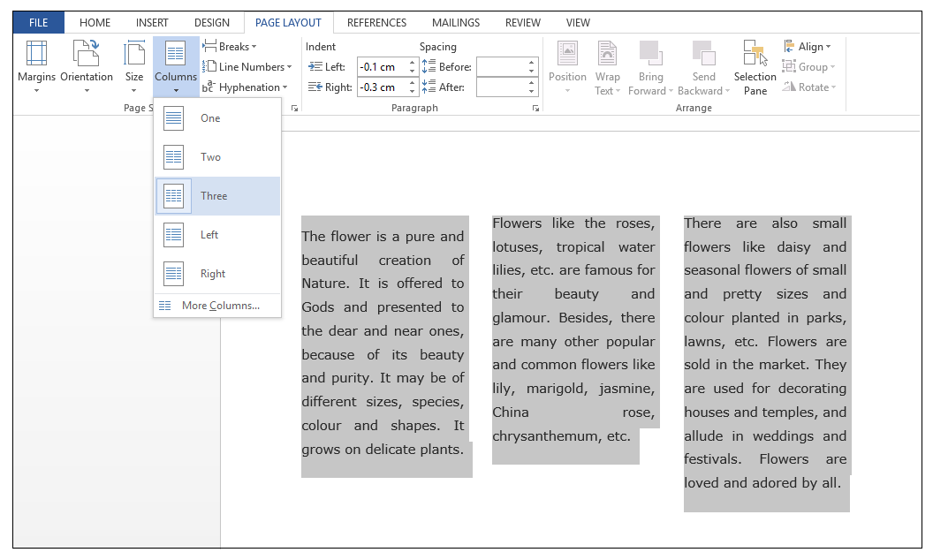Select the Left column layout icon
Image resolution: width=933 pixels, height=560 pixels.
pos(174,234)
